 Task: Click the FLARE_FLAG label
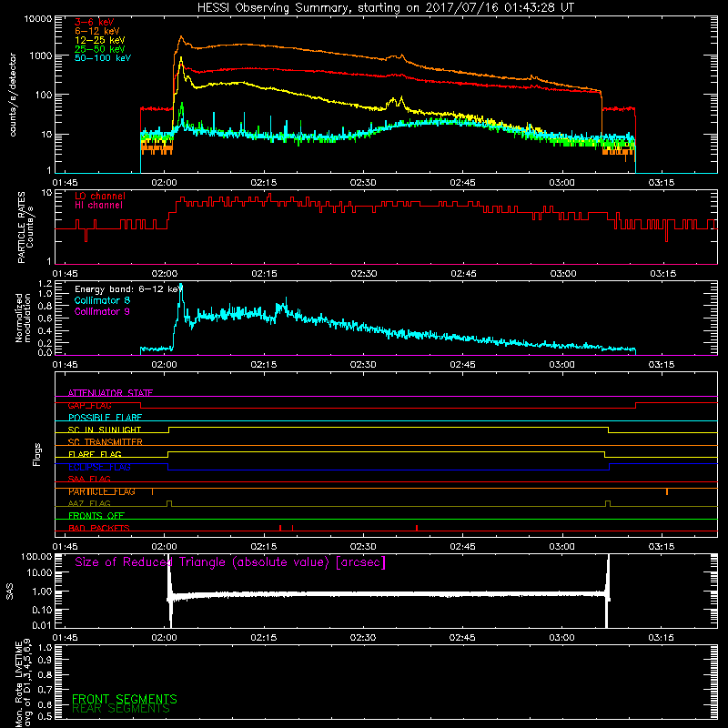click(x=95, y=454)
